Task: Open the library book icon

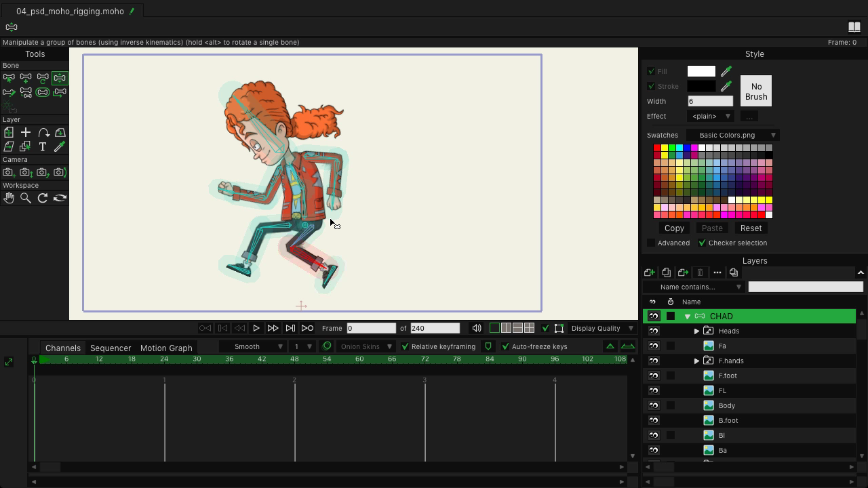Action: (854, 27)
